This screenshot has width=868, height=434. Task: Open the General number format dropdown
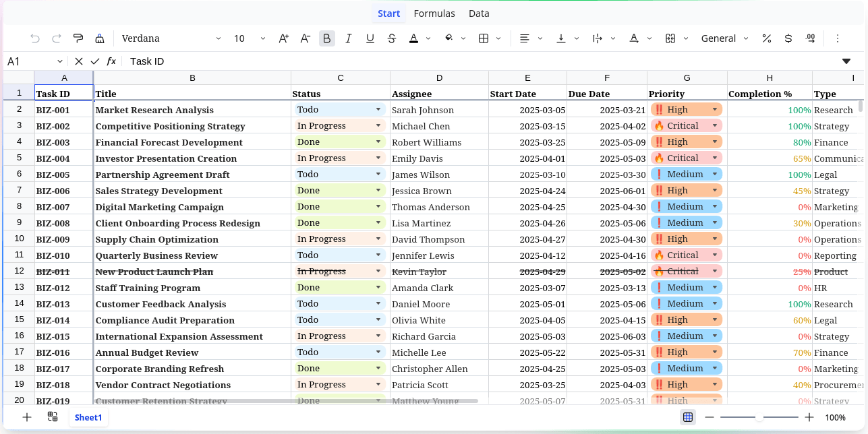[x=724, y=38]
